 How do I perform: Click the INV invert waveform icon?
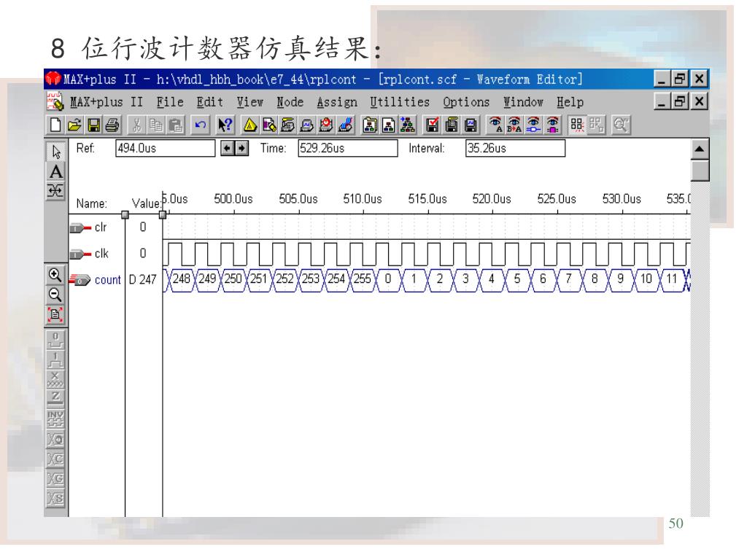click(x=55, y=419)
